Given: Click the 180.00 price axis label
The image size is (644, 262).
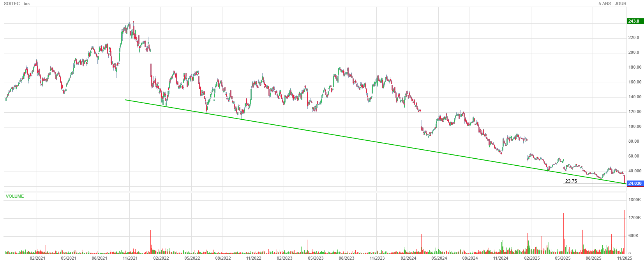Looking at the screenshot, I should tap(635, 67).
